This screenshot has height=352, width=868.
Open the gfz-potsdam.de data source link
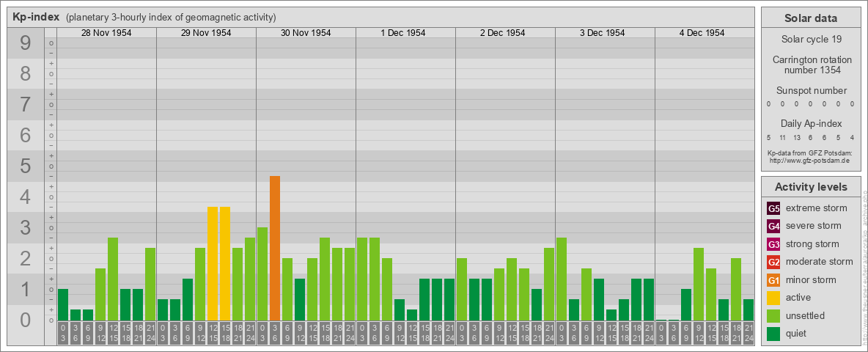[809, 160]
